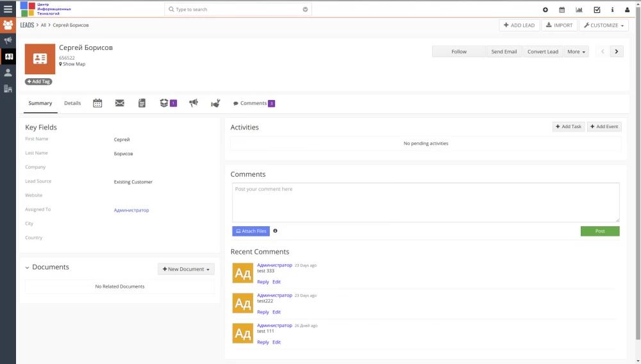Image resolution: width=641 pixels, height=364 pixels.
Task: Click author avatar of test 333 comment
Action: coord(243,273)
